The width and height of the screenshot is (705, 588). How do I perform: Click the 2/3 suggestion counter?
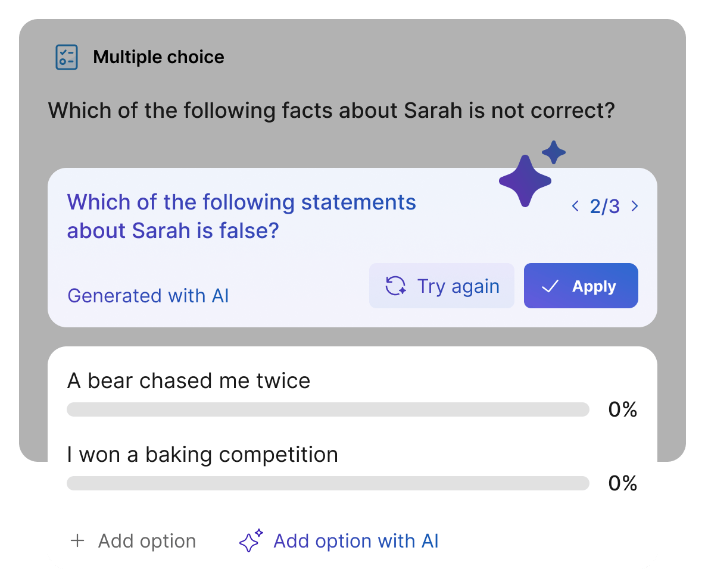coord(604,207)
